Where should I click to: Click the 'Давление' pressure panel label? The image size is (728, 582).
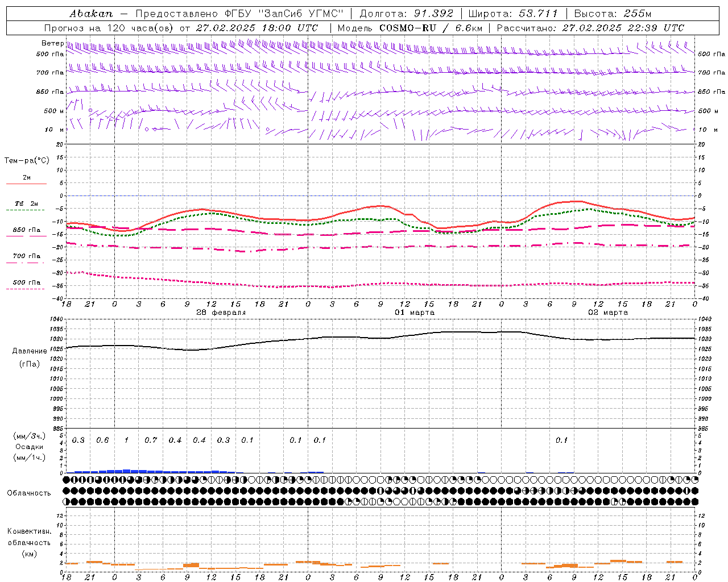pyautogui.click(x=30, y=351)
